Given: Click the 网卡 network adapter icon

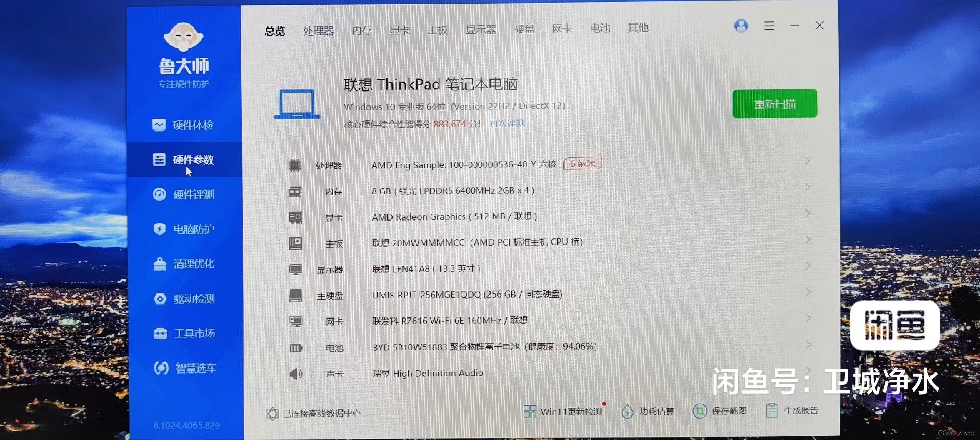Looking at the screenshot, I should 296,322.
